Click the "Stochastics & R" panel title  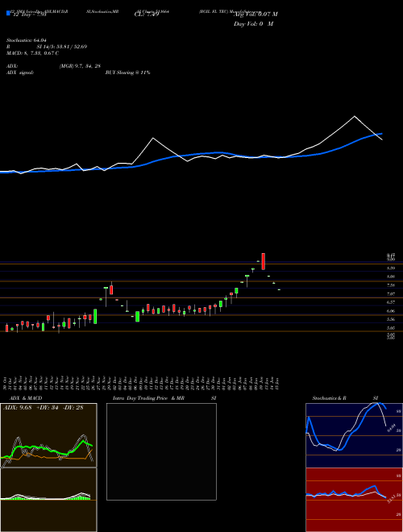[x=330, y=398]
